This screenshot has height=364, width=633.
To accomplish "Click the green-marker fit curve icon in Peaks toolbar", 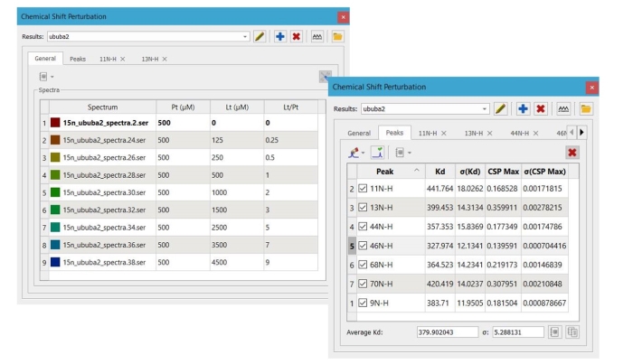I will tap(379, 153).
